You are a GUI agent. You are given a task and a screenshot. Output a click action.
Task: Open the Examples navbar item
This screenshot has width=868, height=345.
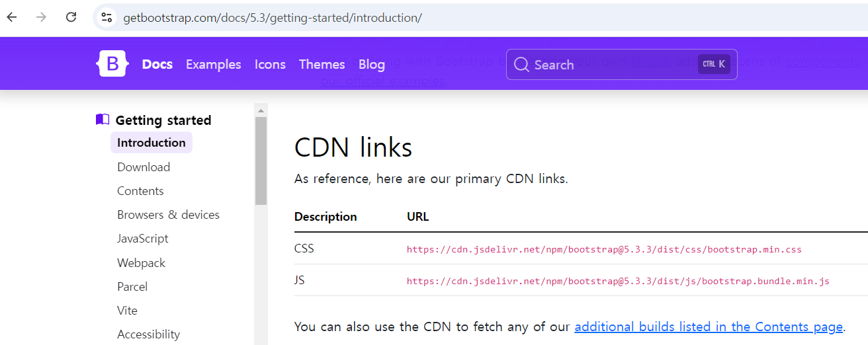[x=214, y=64]
